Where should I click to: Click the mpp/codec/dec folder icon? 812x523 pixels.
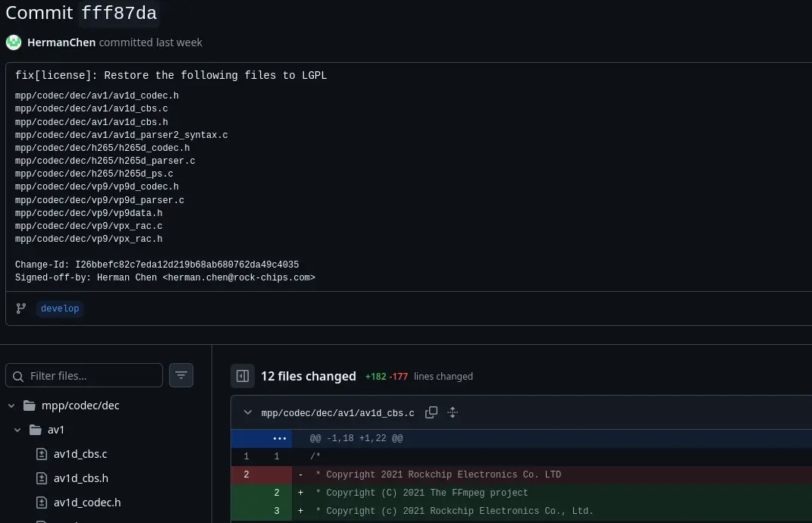30,406
